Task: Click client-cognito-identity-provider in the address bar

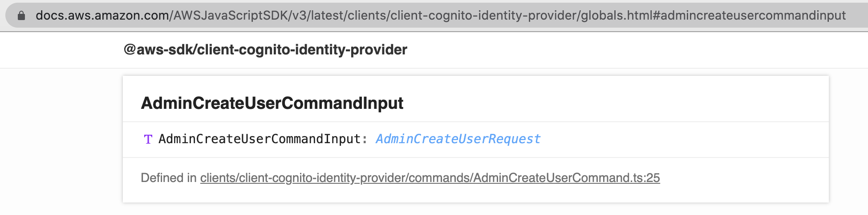Action: coord(483,16)
